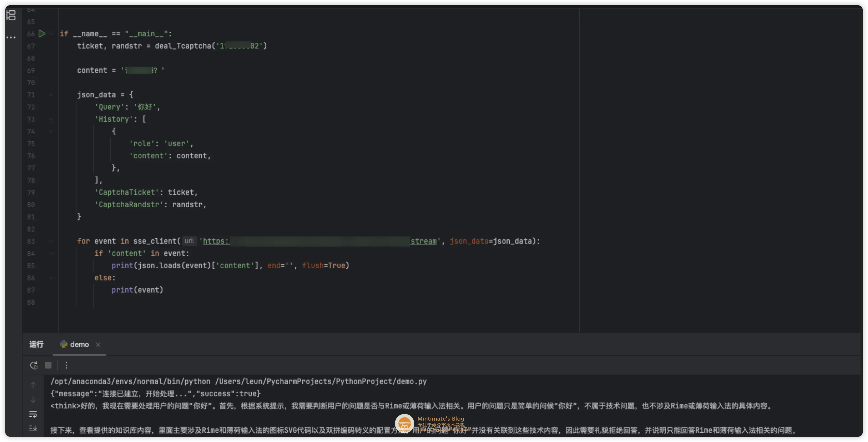
Task: Click the demo.py path in console output
Action: tap(321, 381)
